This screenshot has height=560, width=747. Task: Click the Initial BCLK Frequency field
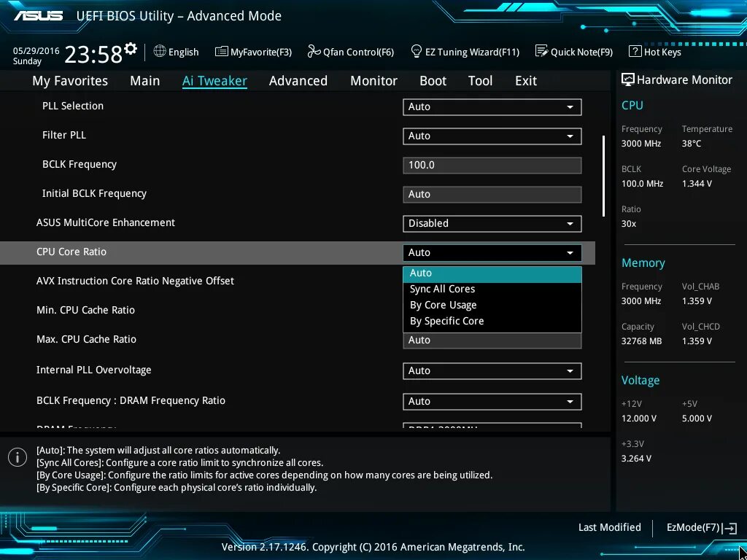tap(492, 194)
